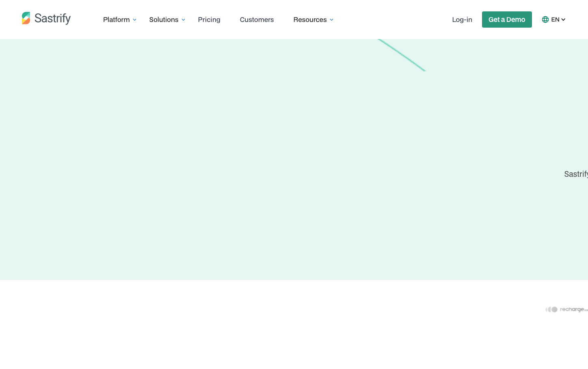Expand the chevron next to Resources
The width and height of the screenshot is (588, 369).
(332, 20)
